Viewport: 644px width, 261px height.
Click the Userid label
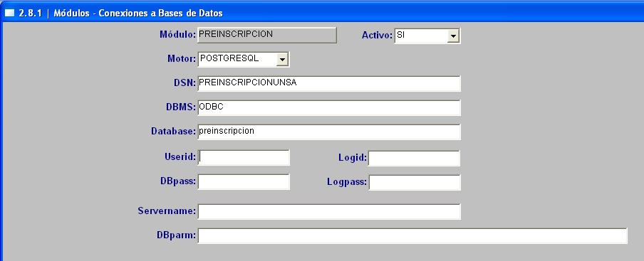(180, 157)
